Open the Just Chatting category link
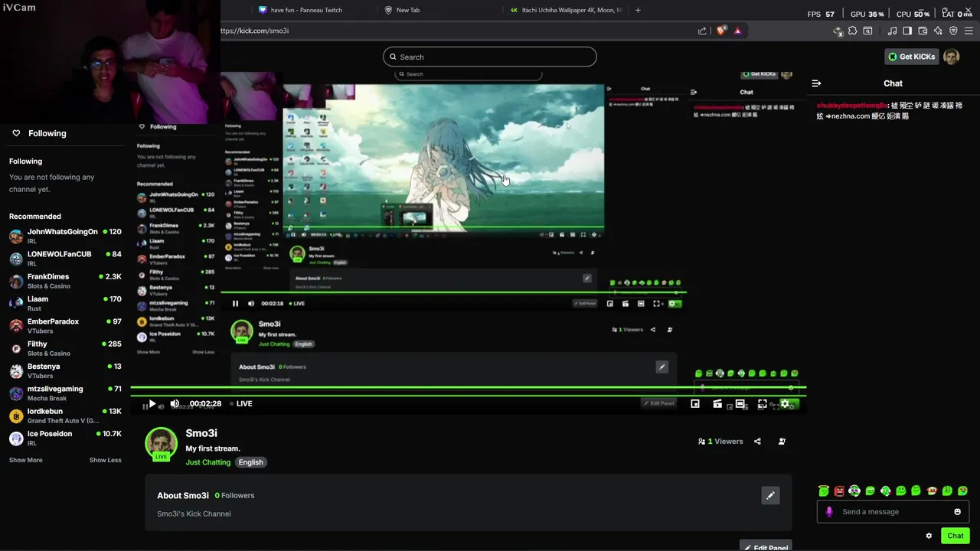 [208, 462]
